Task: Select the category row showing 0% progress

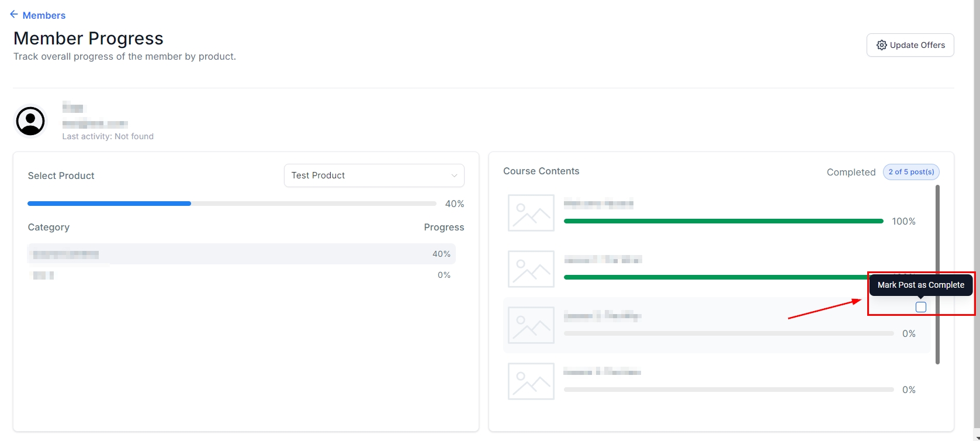Action: point(241,275)
